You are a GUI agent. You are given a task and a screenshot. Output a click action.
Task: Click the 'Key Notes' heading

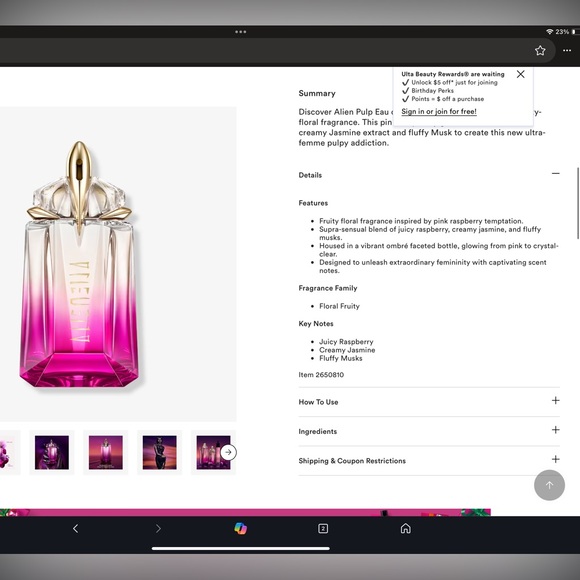[316, 324]
